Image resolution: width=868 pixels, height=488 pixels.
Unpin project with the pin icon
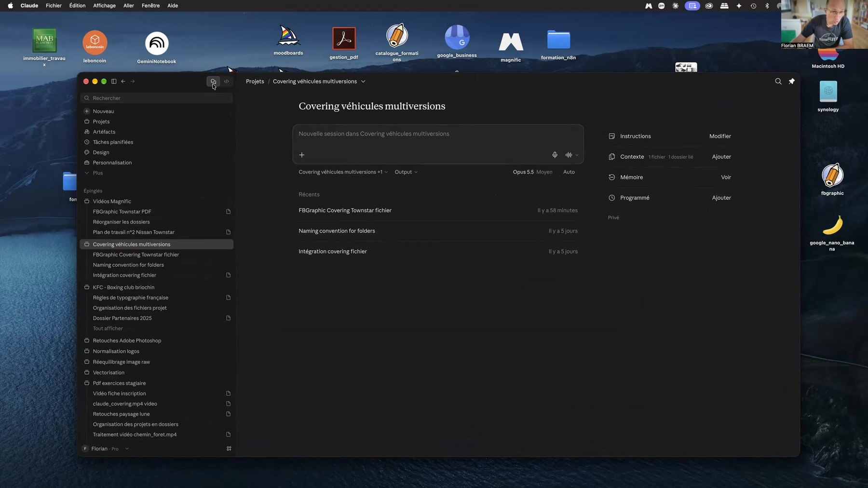coord(791,81)
